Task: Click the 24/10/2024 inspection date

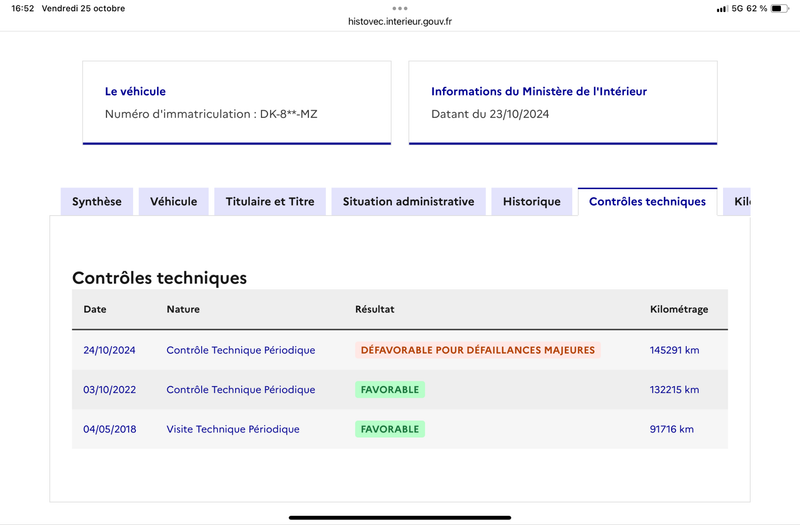Action: tap(109, 350)
